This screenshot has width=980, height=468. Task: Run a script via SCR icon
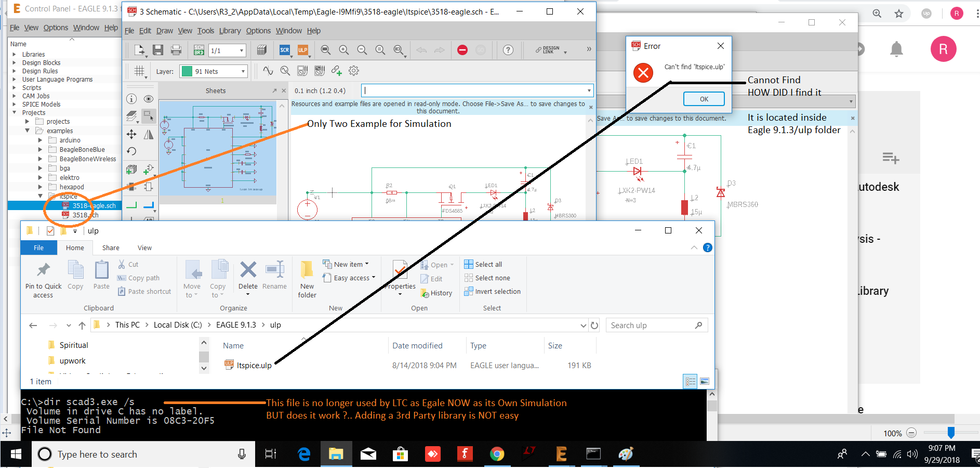point(285,50)
